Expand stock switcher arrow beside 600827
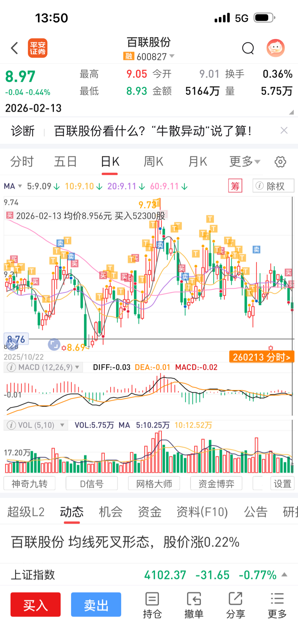The width and height of the screenshot is (298, 644). click(x=172, y=57)
